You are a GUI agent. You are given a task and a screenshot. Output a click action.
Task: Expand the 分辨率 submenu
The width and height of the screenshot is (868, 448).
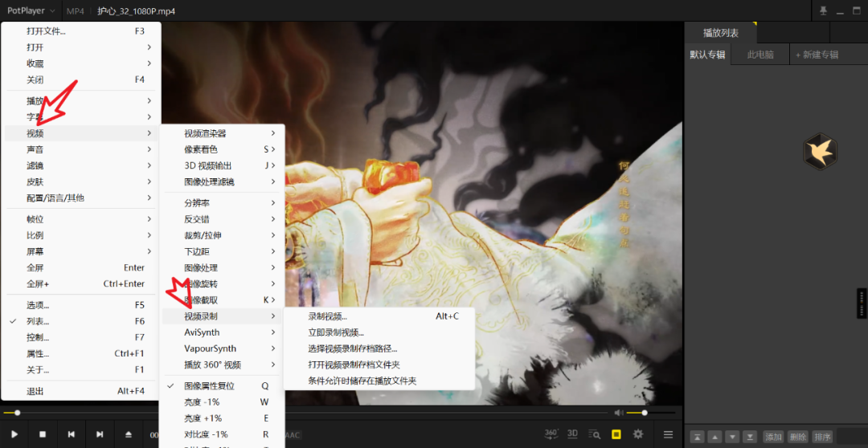click(223, 203)
